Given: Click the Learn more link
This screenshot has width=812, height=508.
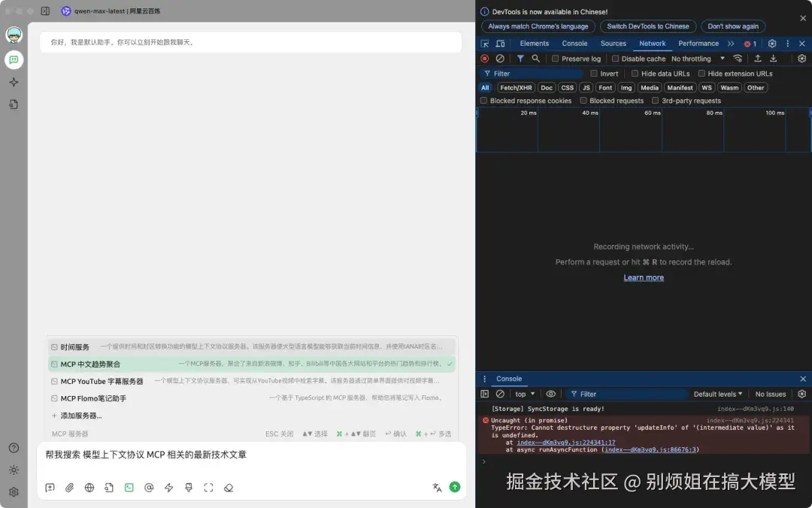Looking at the screenshot, I should [x=644, y=277].
